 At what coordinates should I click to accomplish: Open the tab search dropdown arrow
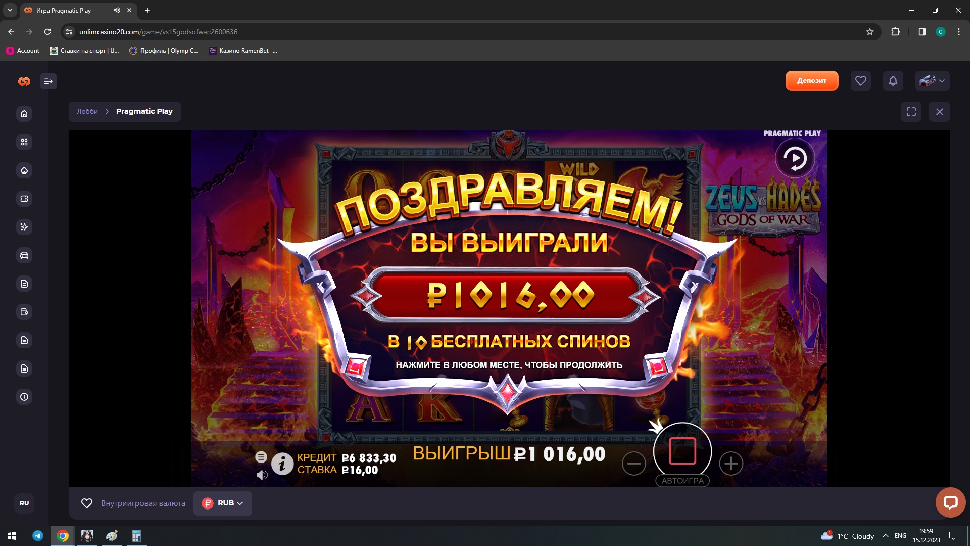[x=10, y=10]
